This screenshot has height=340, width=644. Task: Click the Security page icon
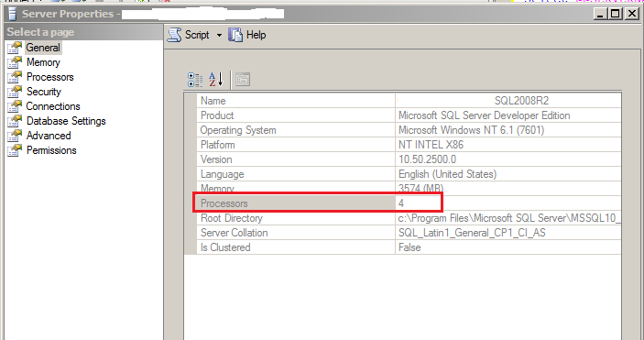coord(15,92)
